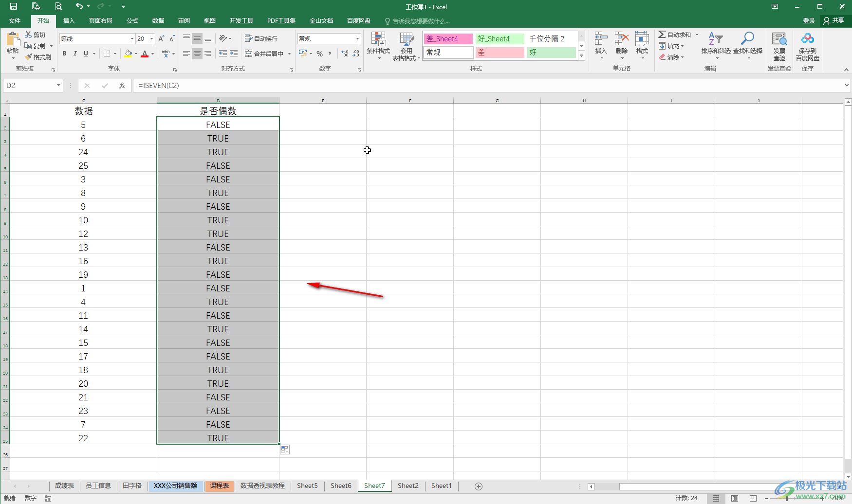Expand the formula bar
The width and height of the screenshot is (852, 504).
coord(847,86)
